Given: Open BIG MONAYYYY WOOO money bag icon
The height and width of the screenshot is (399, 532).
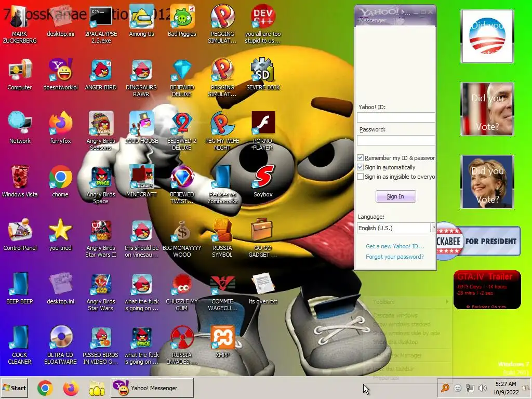Looking at the screenshot, I should click(x=182, y=238).
